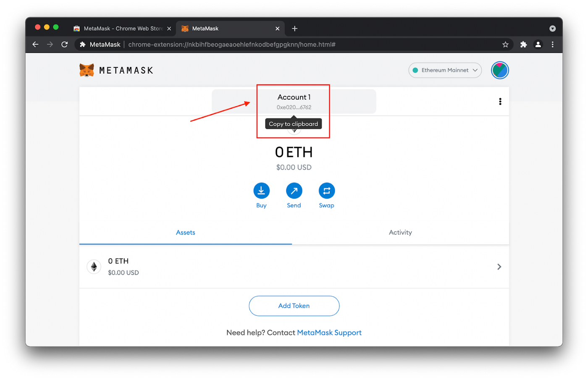Click the Add Token button
This screenshot has height=380, width=588.
(x=294, y=306)
